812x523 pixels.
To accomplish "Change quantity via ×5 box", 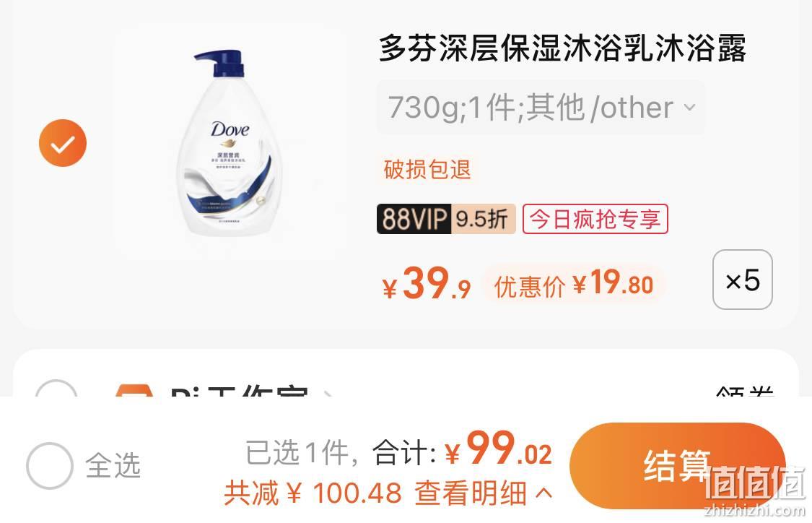I will coord(743,280).
